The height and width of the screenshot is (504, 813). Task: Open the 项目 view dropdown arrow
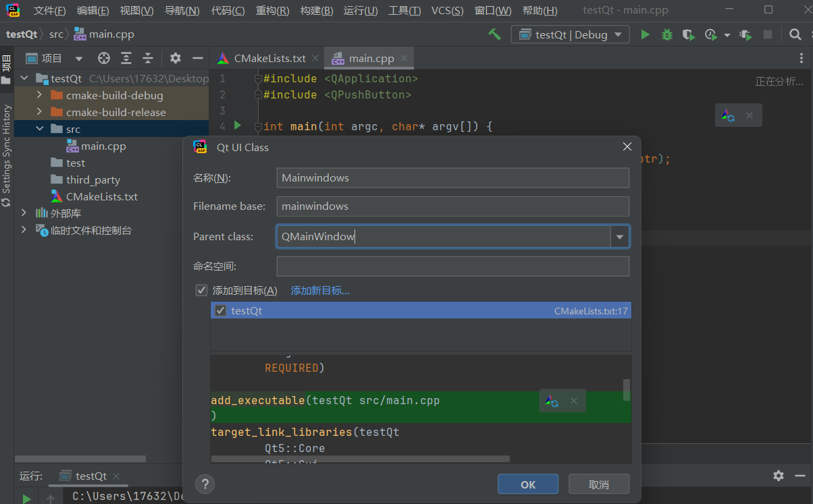79,59
